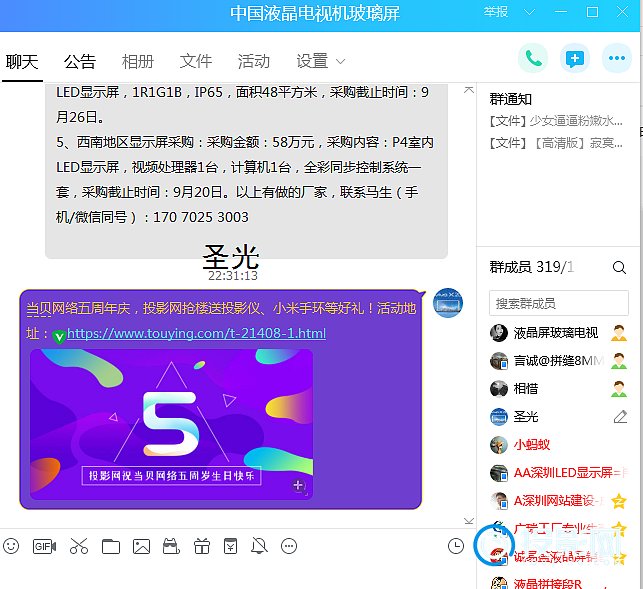Switch to the 聊天 tab

point(22,62)
